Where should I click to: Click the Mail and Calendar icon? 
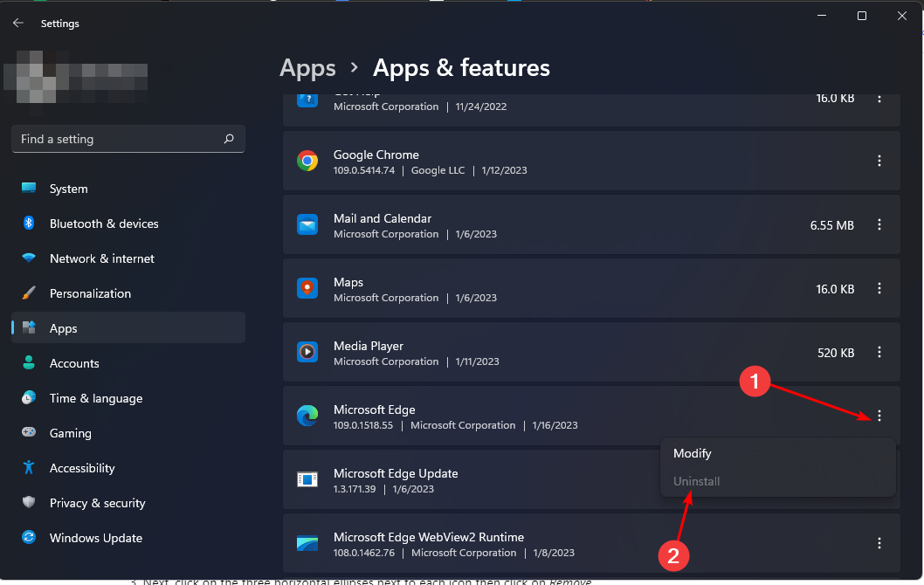[x=307, y=224]
